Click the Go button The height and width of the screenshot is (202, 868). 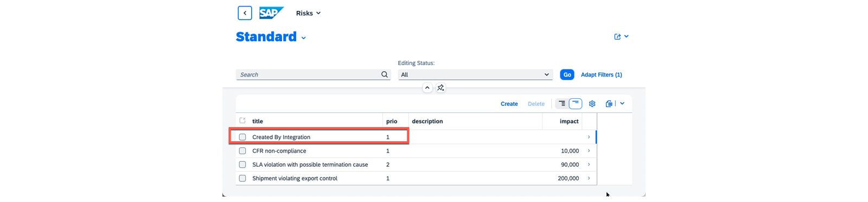point(567,74)
